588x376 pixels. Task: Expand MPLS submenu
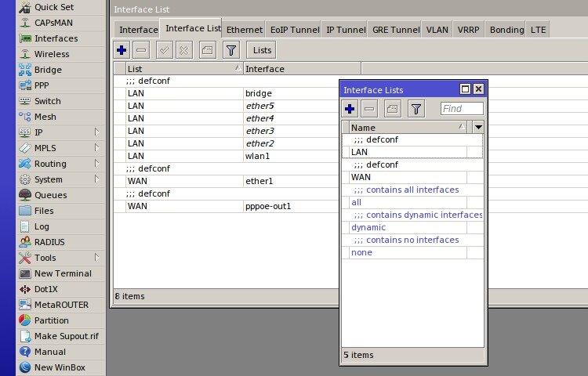96,147
